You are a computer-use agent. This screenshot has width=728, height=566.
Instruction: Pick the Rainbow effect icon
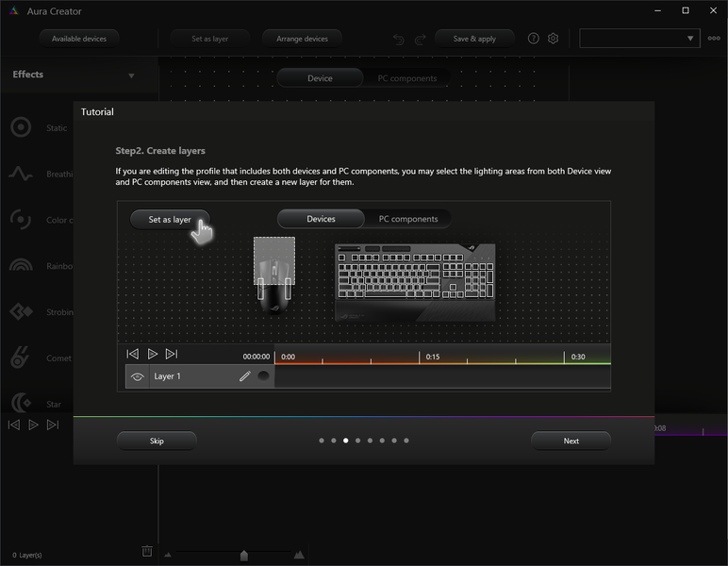21,265
